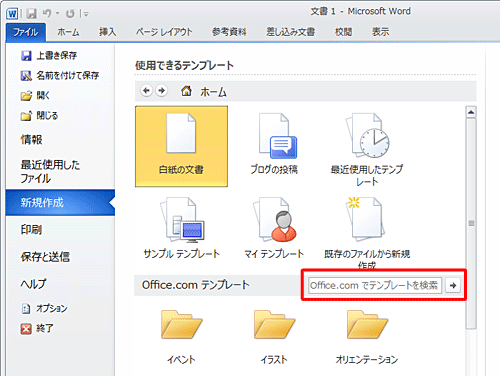Viewport: 500px width, 376px height.
Task: Open the イベント template folder
Action: (x=181, y=337)
